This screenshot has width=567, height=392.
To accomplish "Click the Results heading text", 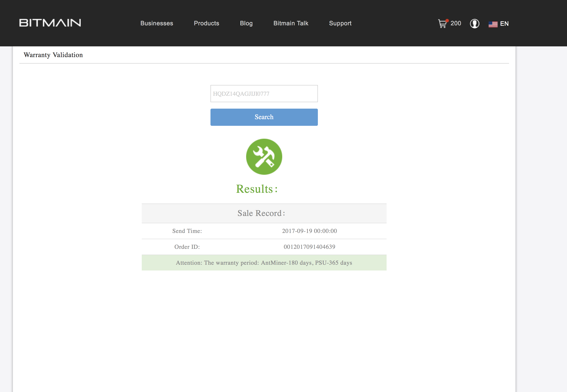I will point(256,189).
